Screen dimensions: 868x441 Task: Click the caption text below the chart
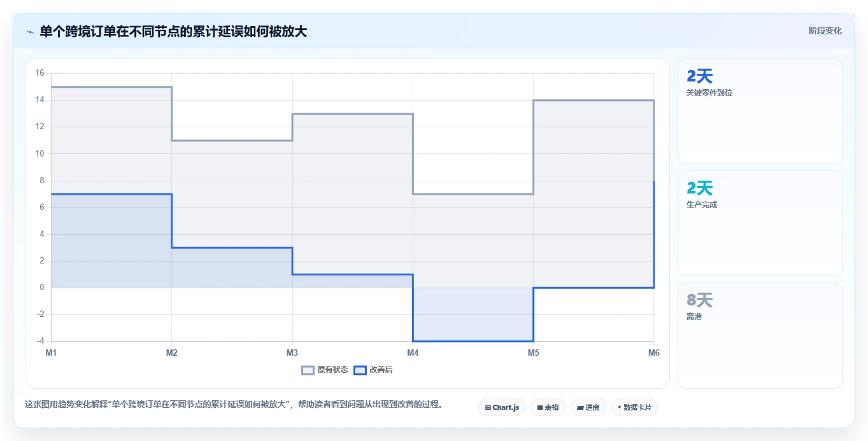[x=234, y=404]
